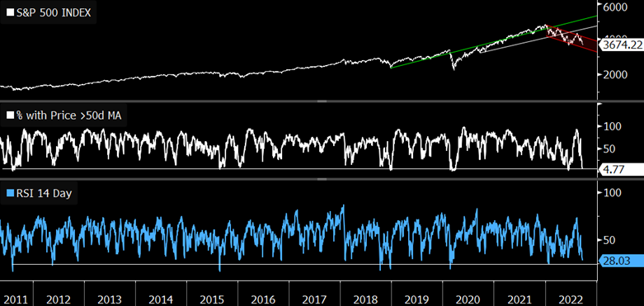The image size is (644, 306).
Task: Click the red descending channel on price chart
Action: (571, 39)
